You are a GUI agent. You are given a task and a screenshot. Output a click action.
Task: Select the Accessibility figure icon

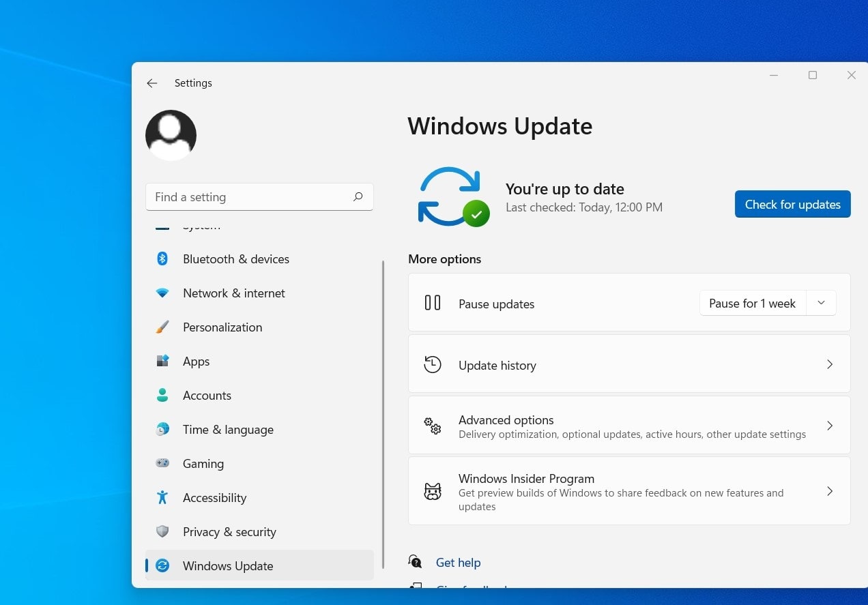tap(162, 497)
